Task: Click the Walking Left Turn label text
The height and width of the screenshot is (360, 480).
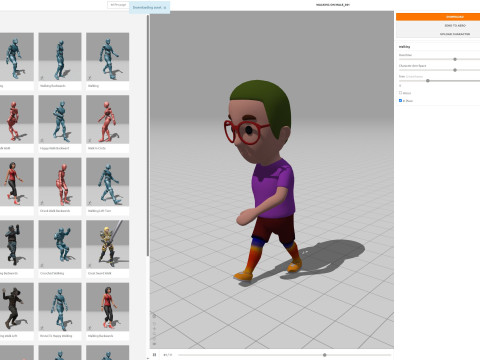Action: click(x=99, y=211)
